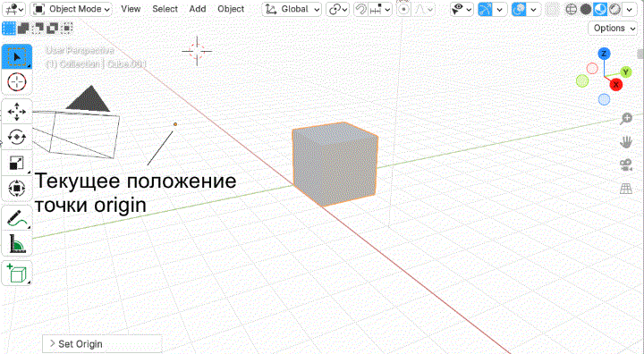Open the Object menu
This screenshot has width=644, height=354.
[x=231, y=9]
